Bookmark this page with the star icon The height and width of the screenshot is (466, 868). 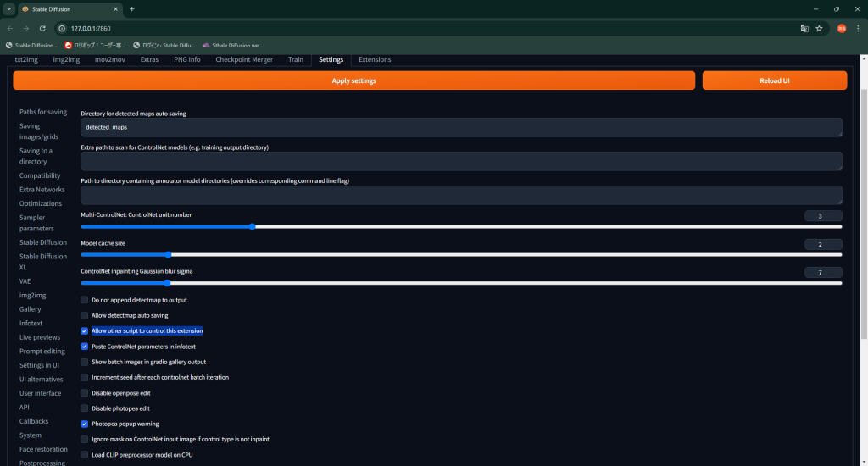(819, 28)
